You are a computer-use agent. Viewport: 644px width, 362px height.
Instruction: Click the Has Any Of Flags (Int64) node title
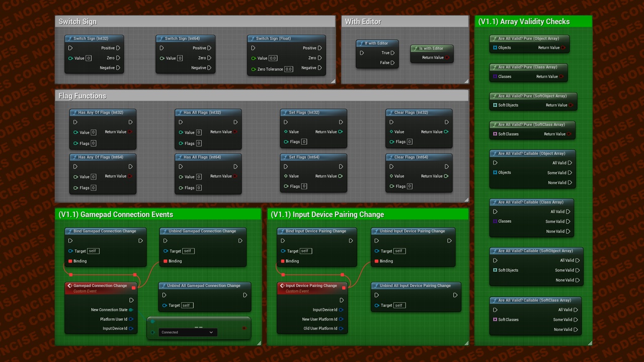[x=101, y=157]
